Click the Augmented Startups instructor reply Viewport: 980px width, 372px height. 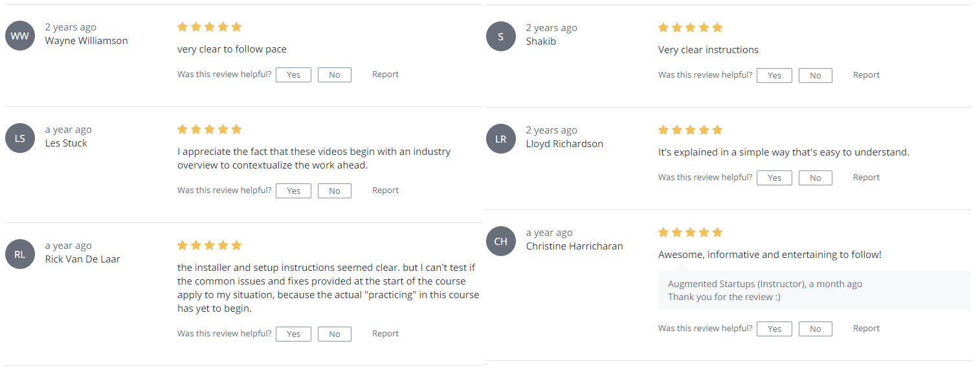point(814,290)
